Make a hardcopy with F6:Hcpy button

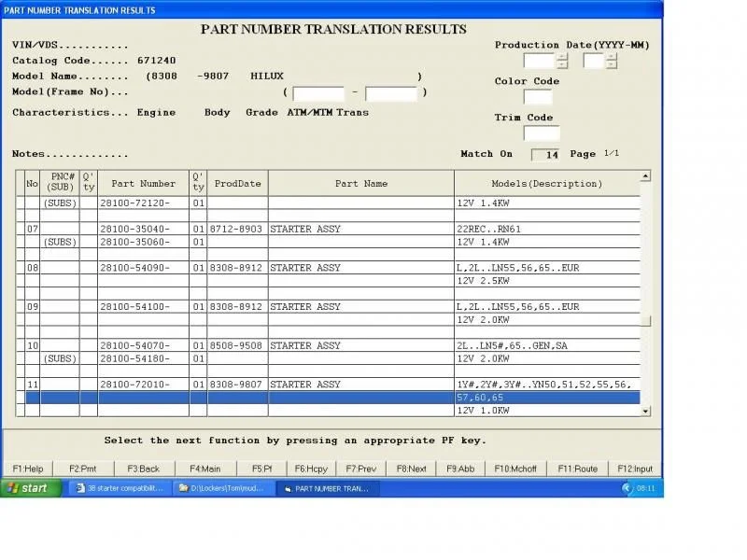coord(311,469)
